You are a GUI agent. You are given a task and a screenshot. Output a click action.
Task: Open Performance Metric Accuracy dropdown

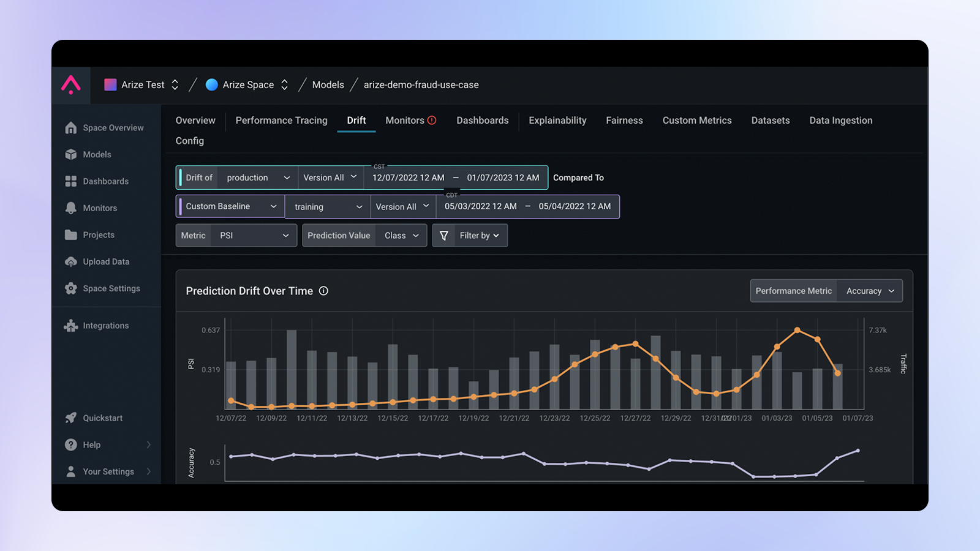tap(870, 291)
